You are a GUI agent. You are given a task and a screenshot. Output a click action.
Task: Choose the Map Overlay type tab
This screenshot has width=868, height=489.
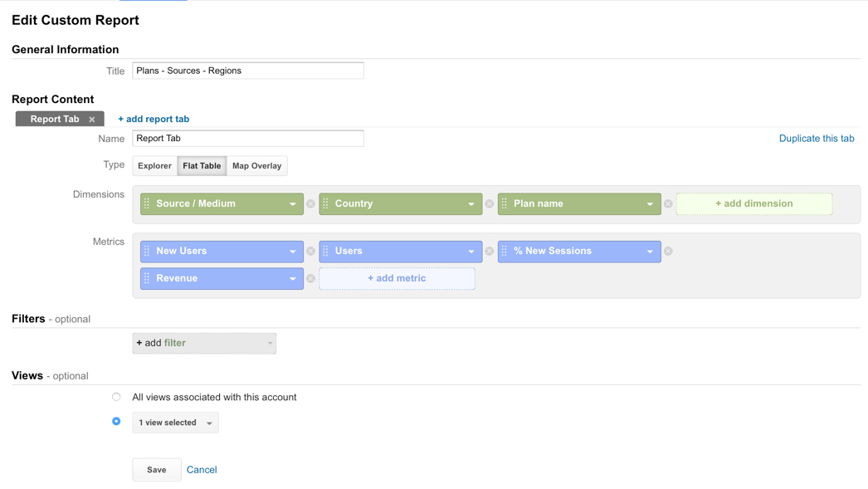(256, 166)
